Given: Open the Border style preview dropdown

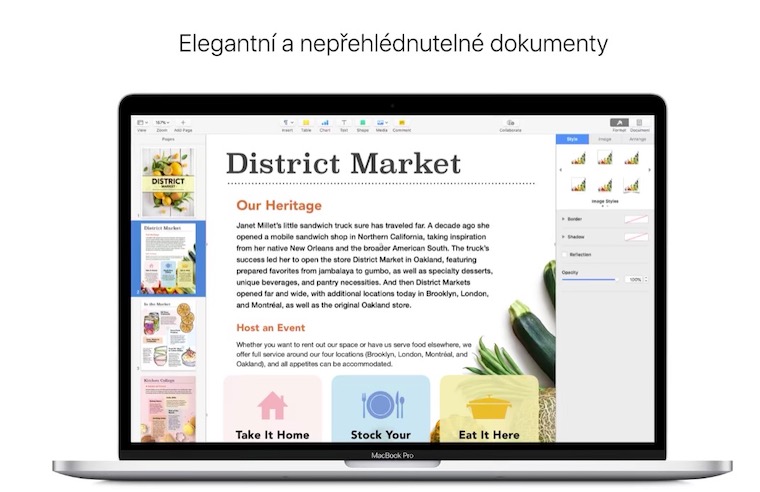Looking at the screenshot, I should pos(636,219).
